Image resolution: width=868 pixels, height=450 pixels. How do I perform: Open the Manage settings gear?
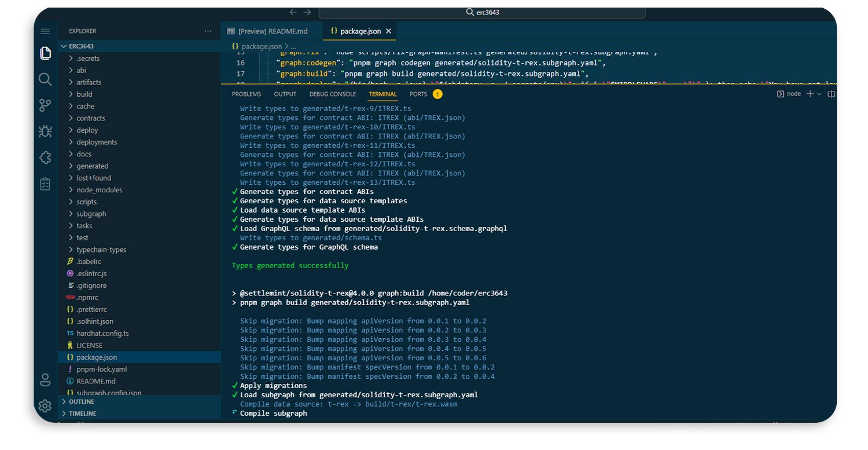point(45,406)
